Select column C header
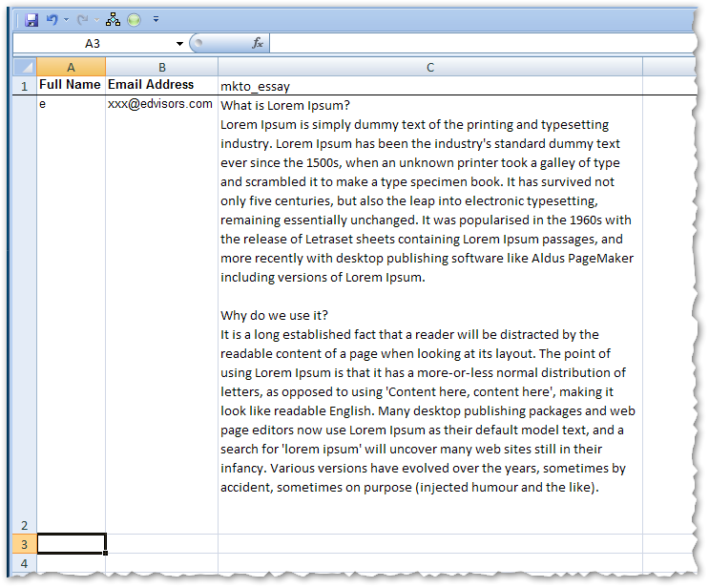The height and width of the screenshot is (588, 709). [430, 67]
